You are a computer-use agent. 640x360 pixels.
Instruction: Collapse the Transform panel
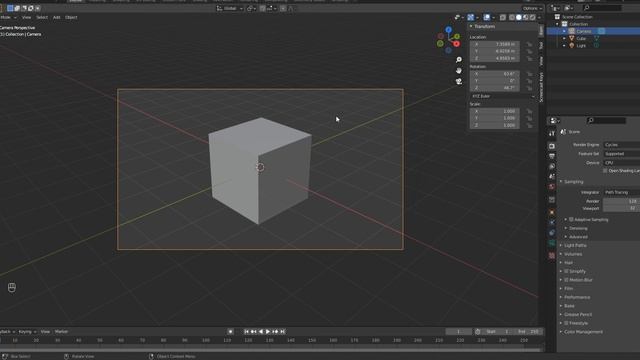pos(471,26)
